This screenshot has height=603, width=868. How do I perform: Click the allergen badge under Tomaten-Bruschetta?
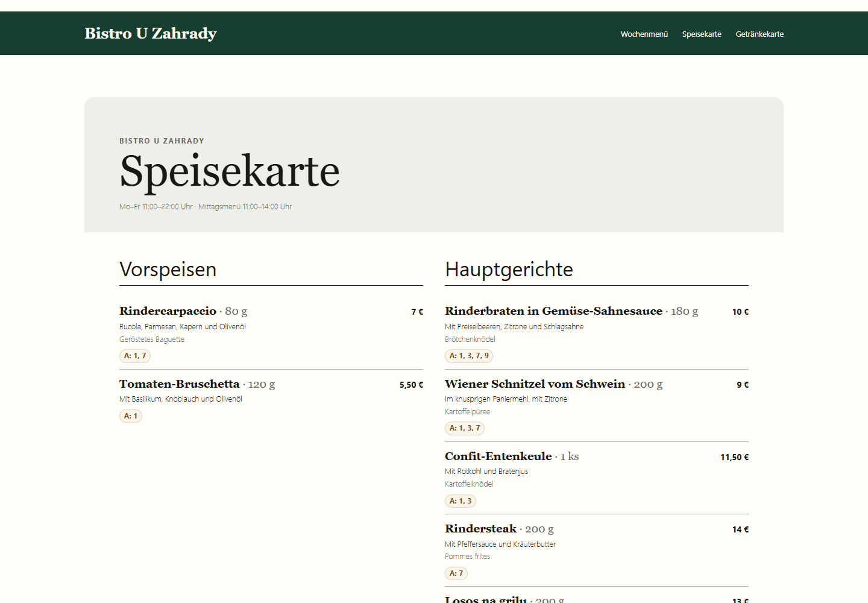coord(131,416)
